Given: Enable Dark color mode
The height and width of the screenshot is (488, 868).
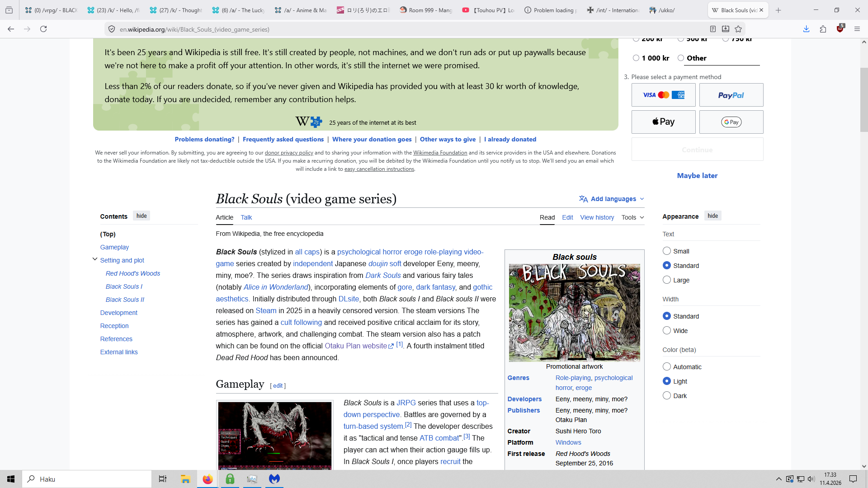Looking at the screenshot, I should coord(667,396).
